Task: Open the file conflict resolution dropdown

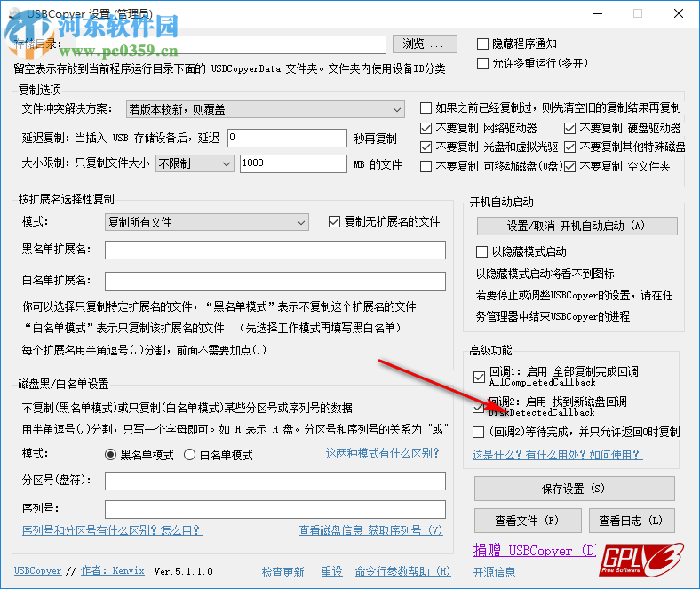Action: (x=266, y=109)
